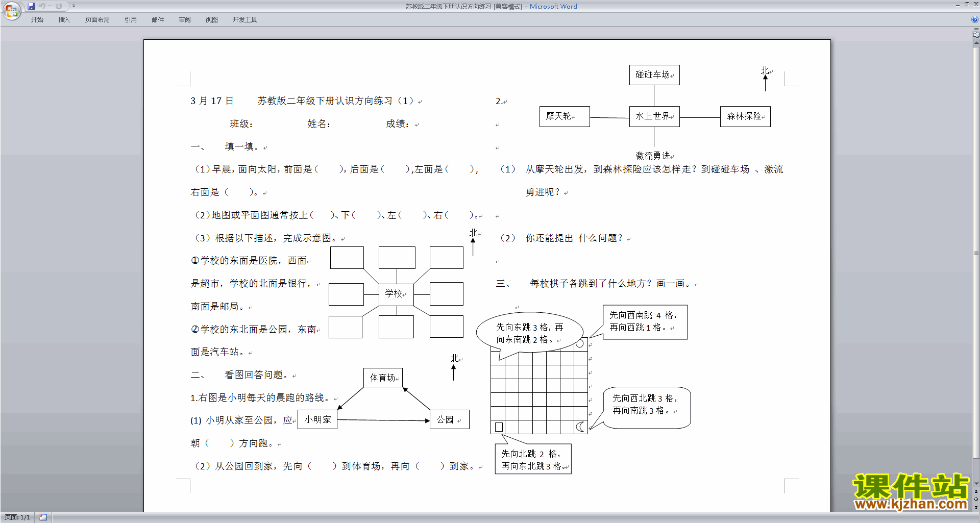Screen dimensions: 980x523
Task: Click the moon piece in the grid
Action: tap(580, 427)
